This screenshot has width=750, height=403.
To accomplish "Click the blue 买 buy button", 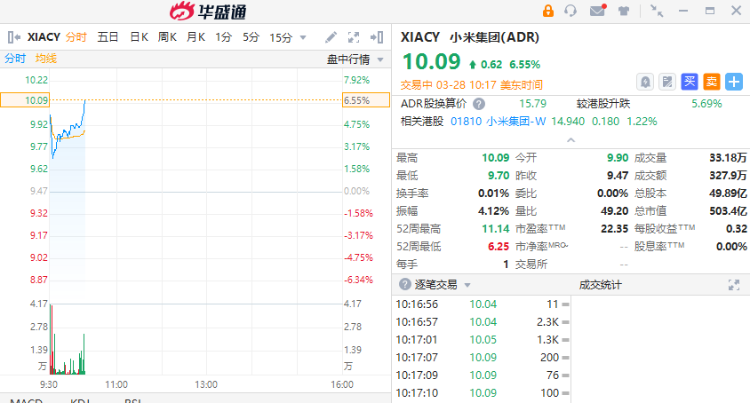I will tap(689, 82).
